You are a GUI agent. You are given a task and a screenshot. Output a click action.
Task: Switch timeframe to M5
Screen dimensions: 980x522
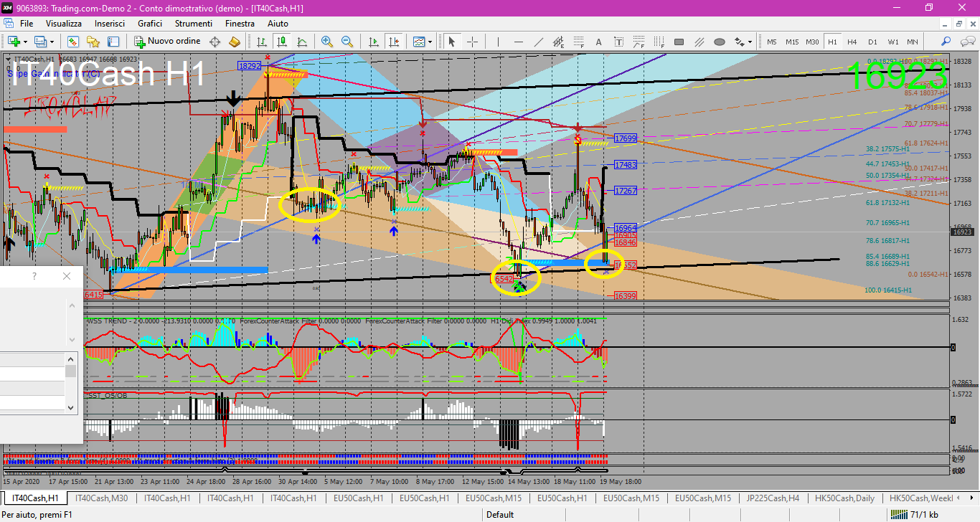[772, 42]
